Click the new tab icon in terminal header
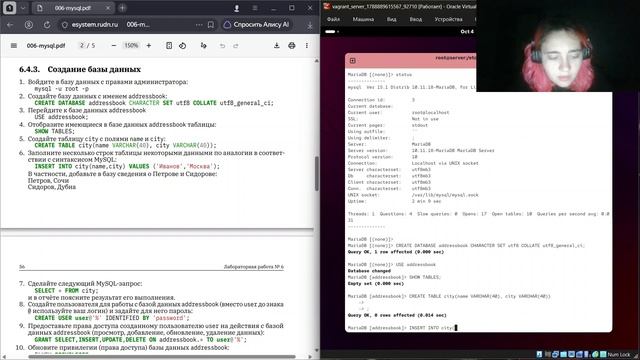 click(353, 60)
